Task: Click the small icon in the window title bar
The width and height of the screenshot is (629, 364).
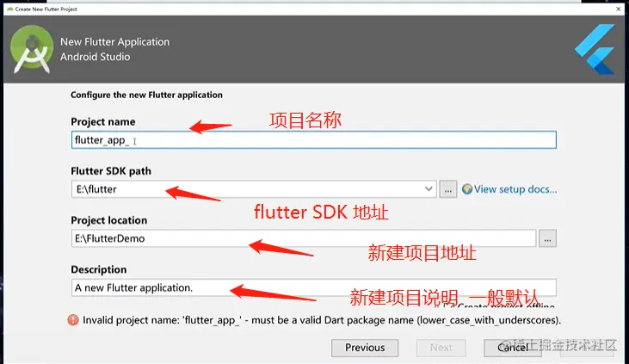Action: (10, 9)
